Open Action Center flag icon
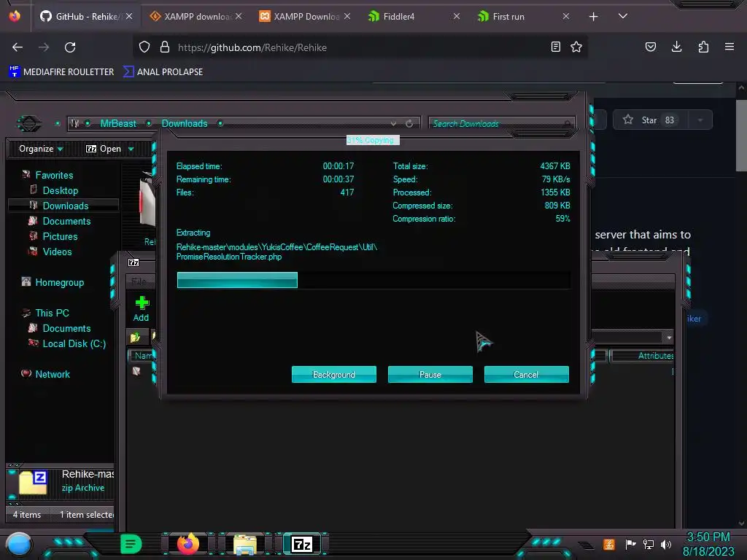This screenshot has height=560, width=747. 631,544
